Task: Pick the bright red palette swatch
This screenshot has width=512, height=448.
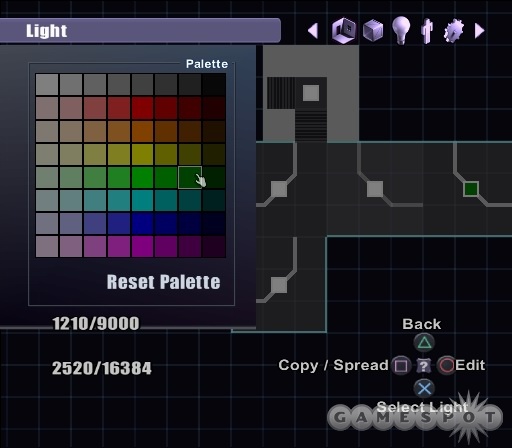Action: (143, 108)
